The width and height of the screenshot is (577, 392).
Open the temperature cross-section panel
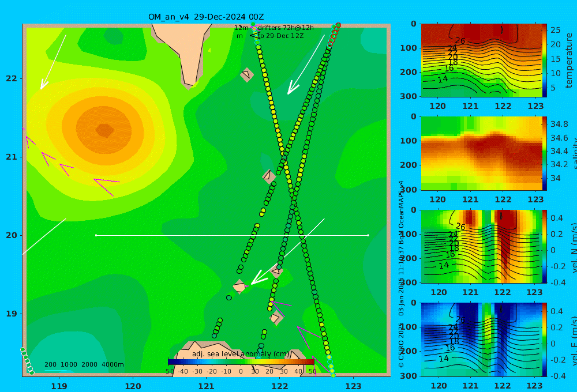(x=481, y=61)
